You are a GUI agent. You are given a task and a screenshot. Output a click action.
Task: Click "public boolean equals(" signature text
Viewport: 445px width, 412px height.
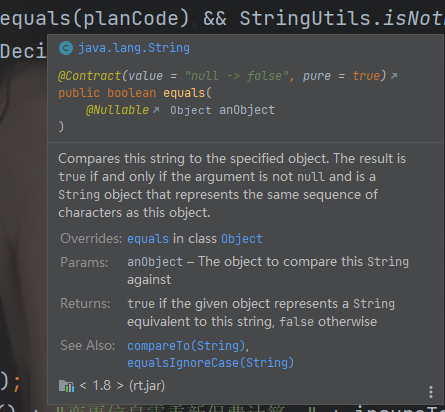click(135, 93)
